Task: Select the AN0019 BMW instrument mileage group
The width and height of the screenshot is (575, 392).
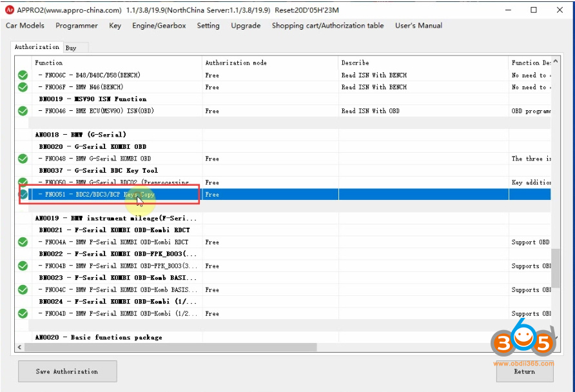Action: point(116,219)
